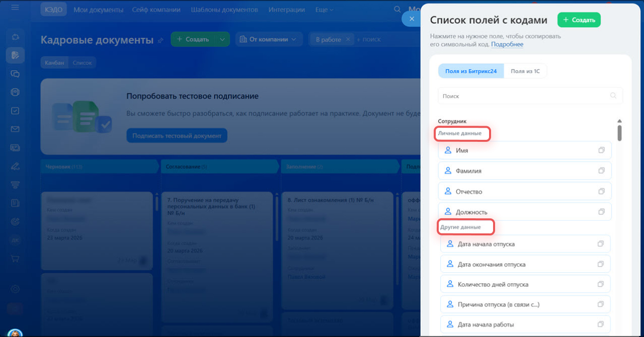Open Шаблоны документов tab

(x=224, y=10)
